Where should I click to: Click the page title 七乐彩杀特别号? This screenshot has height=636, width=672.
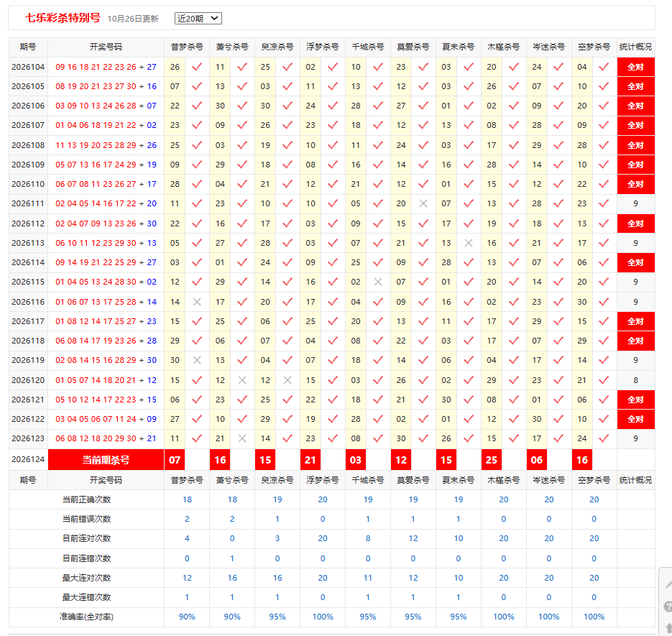(x=63, y=18)
